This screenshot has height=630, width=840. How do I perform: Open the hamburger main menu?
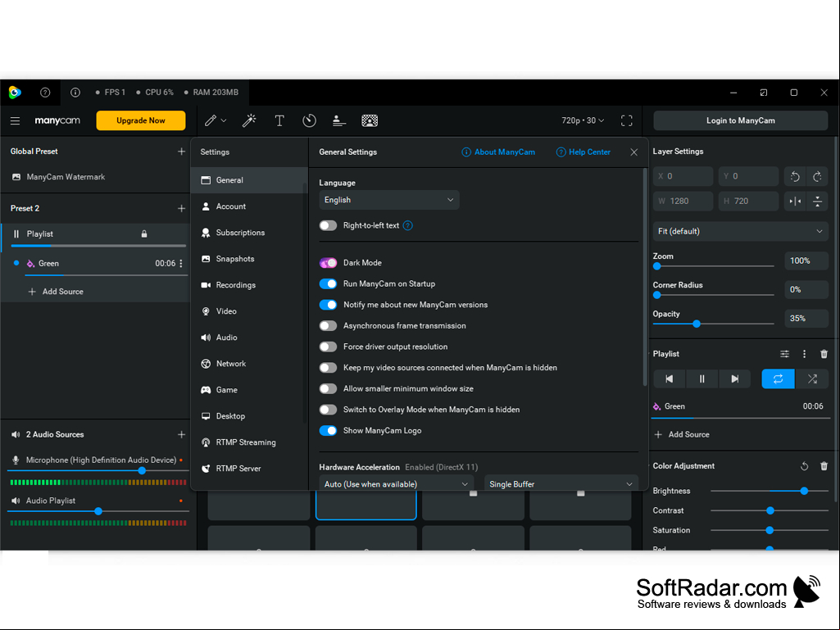click(x=15, y=121)
